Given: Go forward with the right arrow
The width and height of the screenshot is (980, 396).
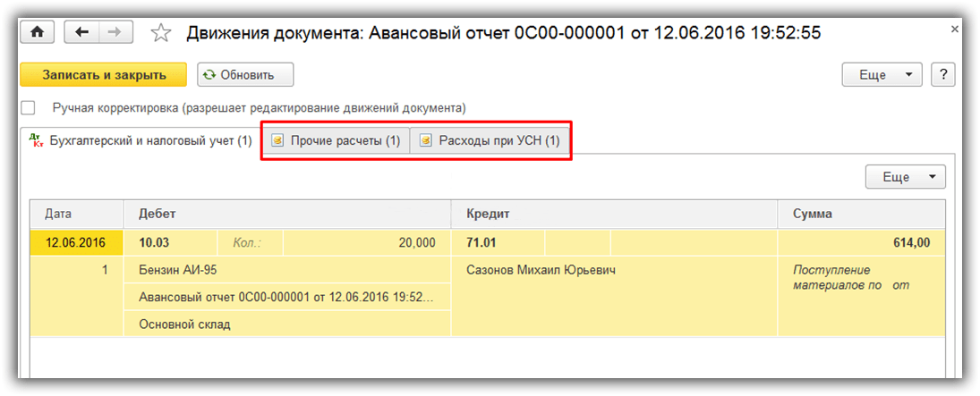Looking at the screenshot, I should [115, 32].
